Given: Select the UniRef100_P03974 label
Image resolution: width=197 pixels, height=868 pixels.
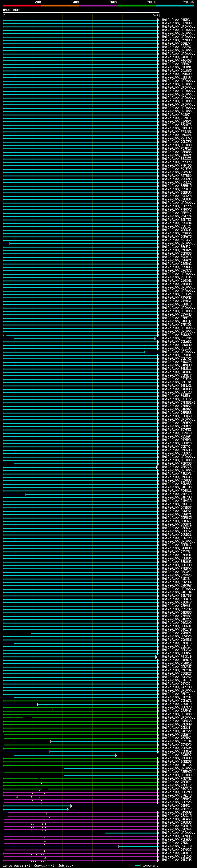Looking at the screenshot, I should (x=176, y=115).
